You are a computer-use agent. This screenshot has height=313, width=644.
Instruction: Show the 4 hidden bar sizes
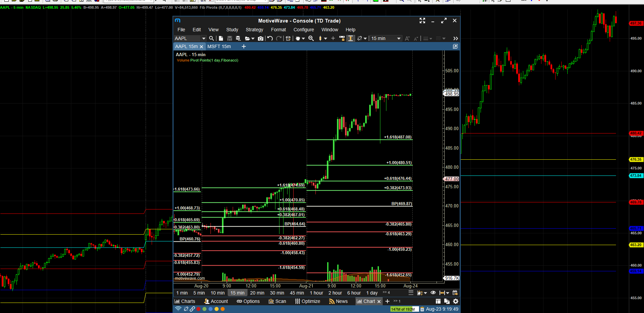[386, 292]
